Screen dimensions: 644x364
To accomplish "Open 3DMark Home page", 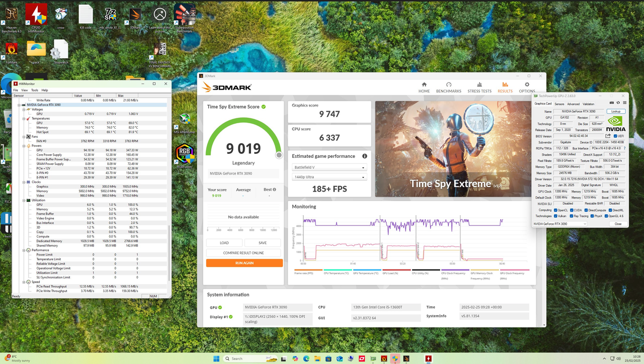I will (x=424, y=87).
